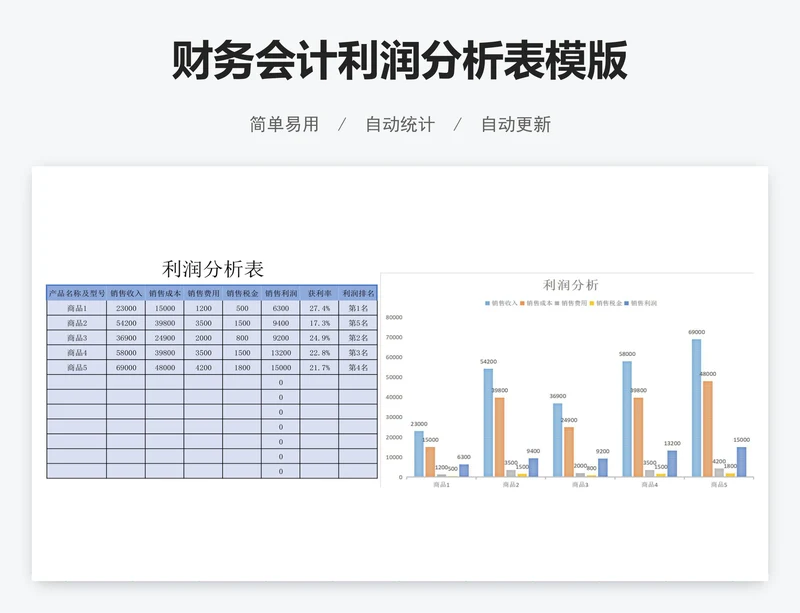Select the 商品2 cell in the table
This screenshot has width=800, height=613.
tap(77, 323)
